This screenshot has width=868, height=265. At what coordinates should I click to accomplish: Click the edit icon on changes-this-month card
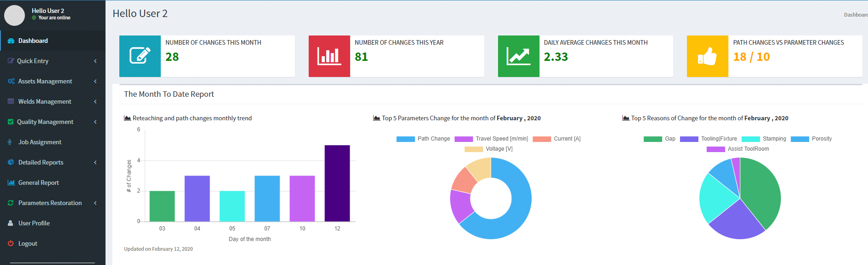tap(140, 56)
